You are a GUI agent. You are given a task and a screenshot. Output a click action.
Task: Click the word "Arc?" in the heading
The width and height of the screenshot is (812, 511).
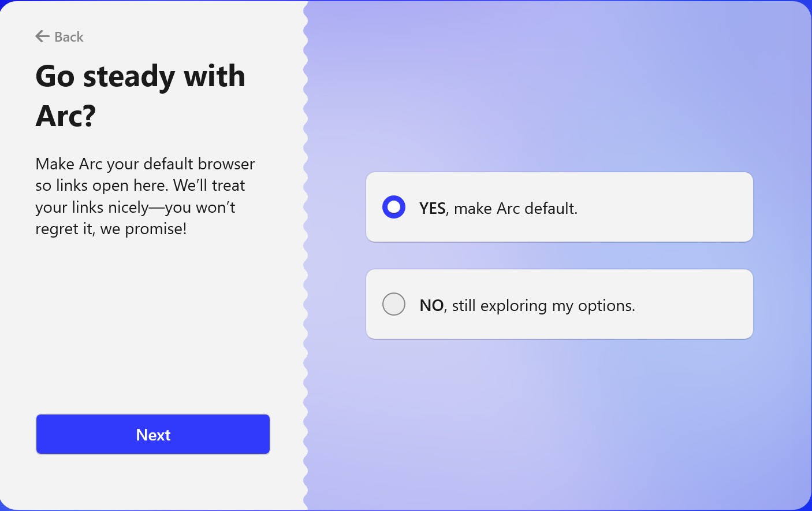coord(66,116)
